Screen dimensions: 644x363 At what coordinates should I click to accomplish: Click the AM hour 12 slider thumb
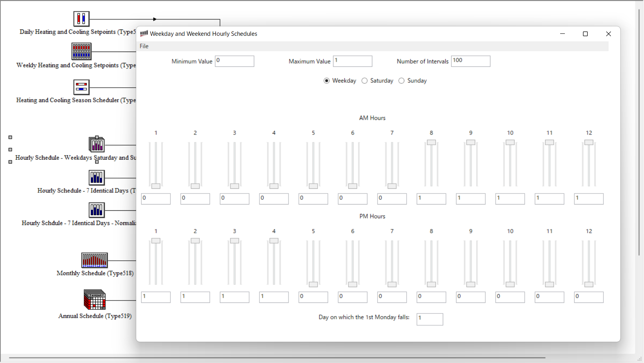589,142
